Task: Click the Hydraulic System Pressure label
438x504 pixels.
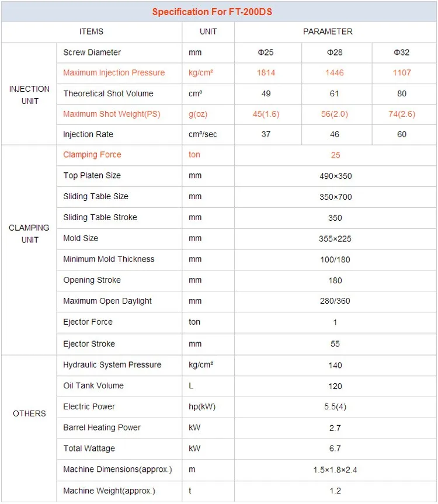Action: click(112, 365)
